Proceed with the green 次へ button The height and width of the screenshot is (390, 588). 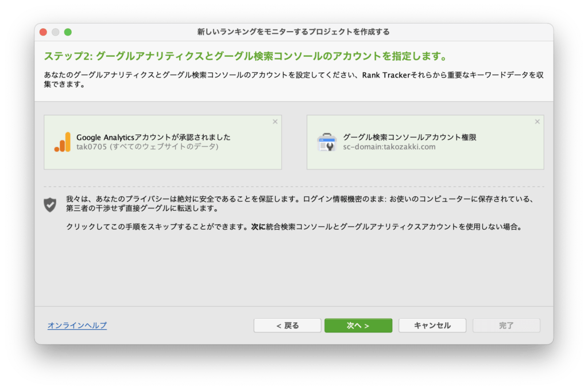point(358,325)
